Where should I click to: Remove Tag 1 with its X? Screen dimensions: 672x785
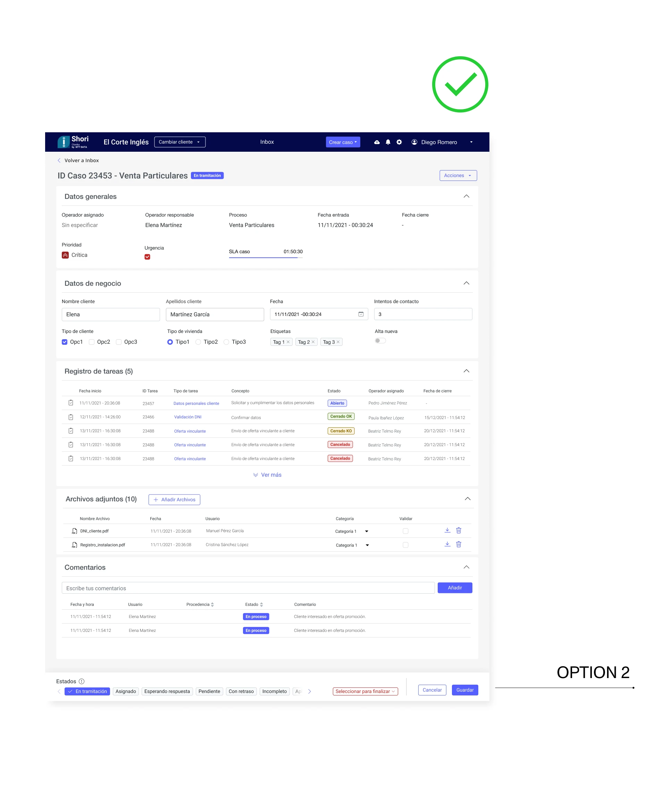[x=288, y=342]
